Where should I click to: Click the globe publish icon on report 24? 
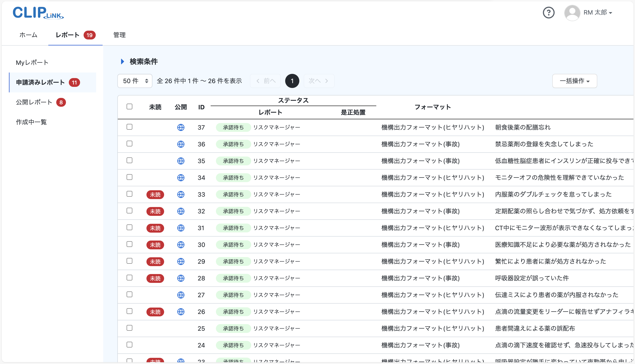181,345
